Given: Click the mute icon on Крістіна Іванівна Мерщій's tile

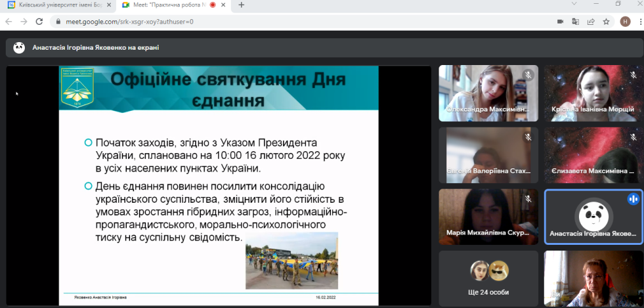Looking at the screenshot, I should 633,75.
